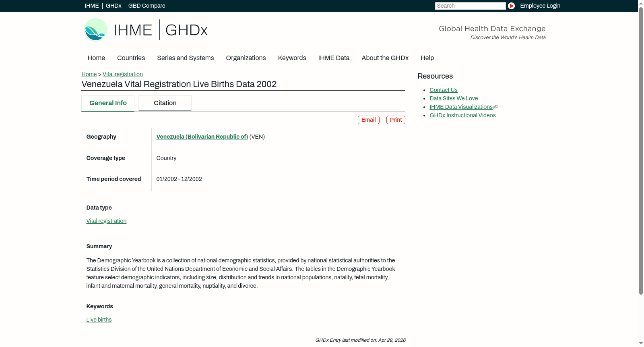Viewport: 644px width, 347px height.
Task: Click the IHME leaf logo icon
Action: (x=95, y=30)
